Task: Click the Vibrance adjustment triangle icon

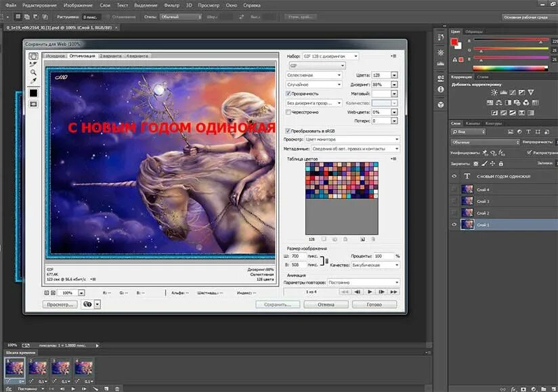Action: tap(531, 93)
